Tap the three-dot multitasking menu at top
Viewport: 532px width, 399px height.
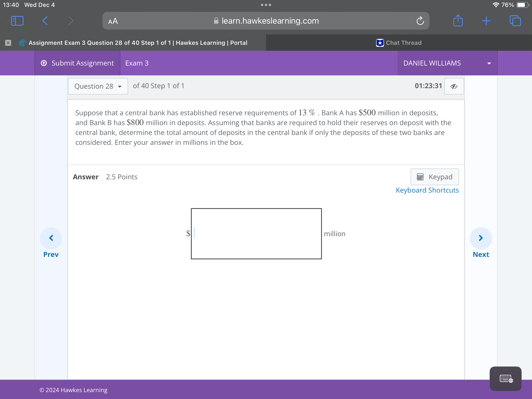[266, 5]
